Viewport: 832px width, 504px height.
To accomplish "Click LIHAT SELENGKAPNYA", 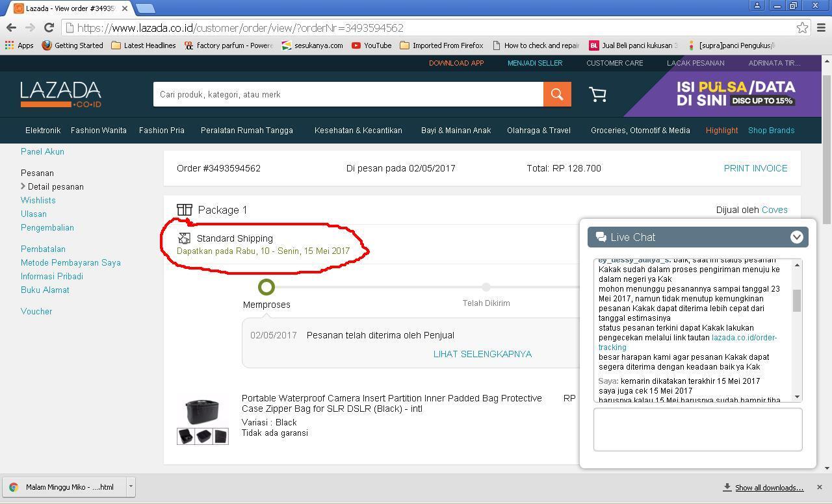I will tap(482, 354).
